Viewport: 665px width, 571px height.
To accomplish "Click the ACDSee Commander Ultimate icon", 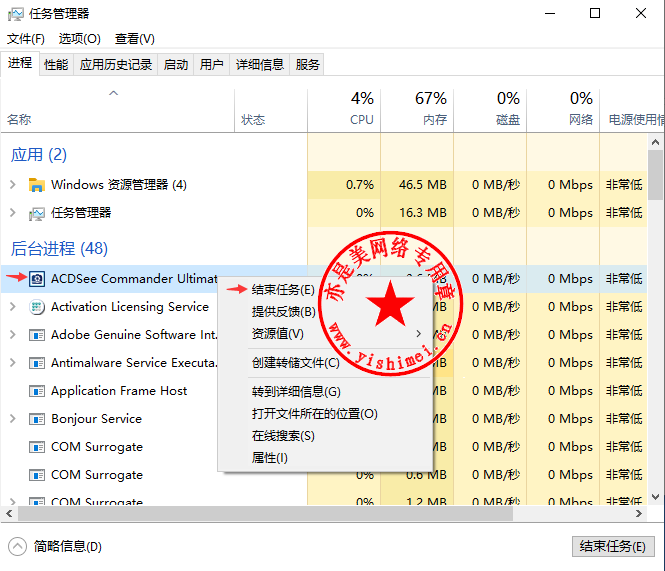I will click(36, 279).
